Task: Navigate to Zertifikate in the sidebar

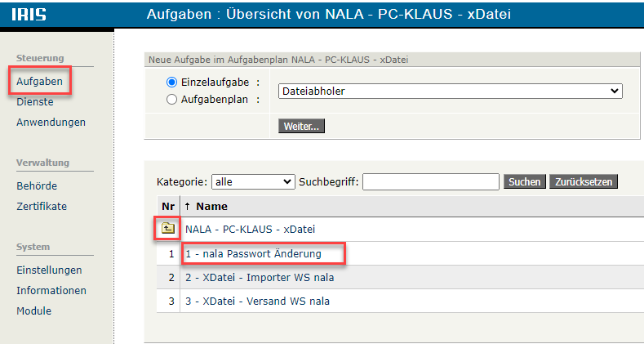Action: click(42, 207)
